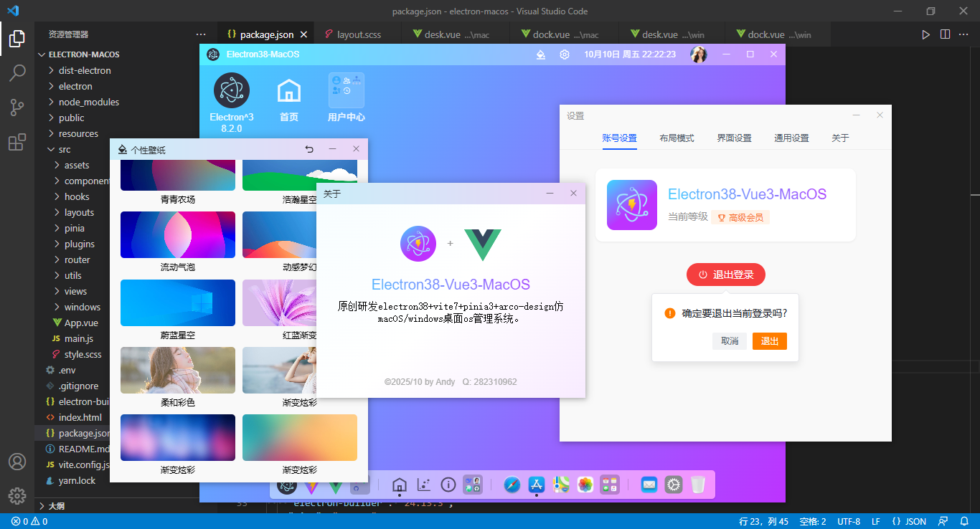Select the 蔚蓝星空 wallpaper thumbnail
This screenshot has width=980, height=529.
(177, 302)
